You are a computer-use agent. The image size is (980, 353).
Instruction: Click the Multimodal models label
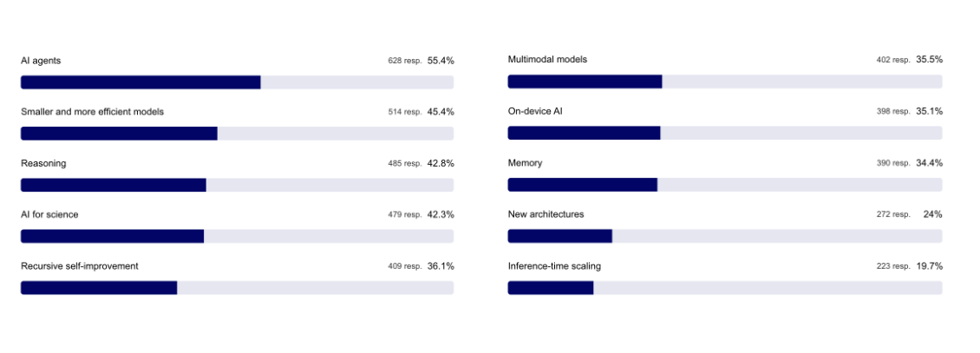[x=547, y=60]
